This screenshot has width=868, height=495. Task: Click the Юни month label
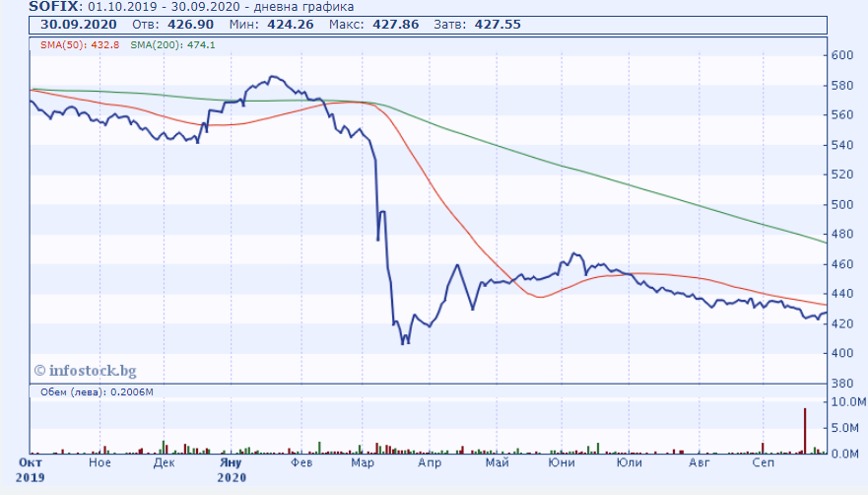click(562, 462)
